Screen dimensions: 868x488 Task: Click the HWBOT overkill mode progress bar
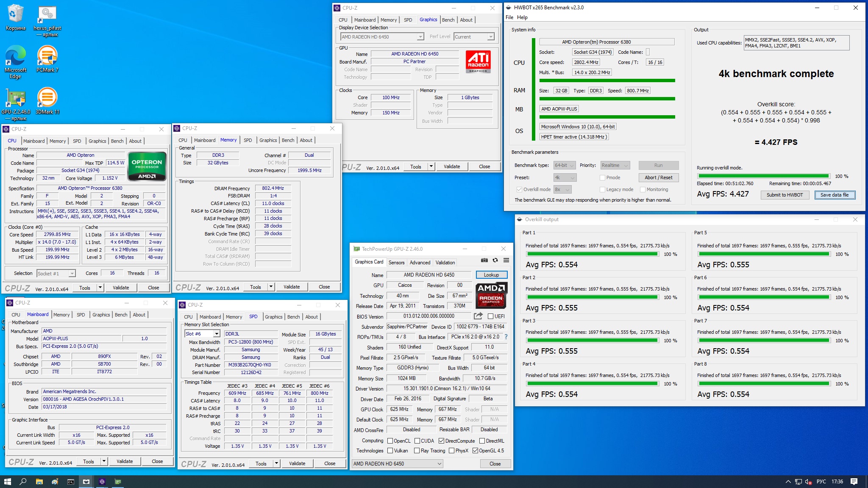pyautogui.click(x=763, y=176)
